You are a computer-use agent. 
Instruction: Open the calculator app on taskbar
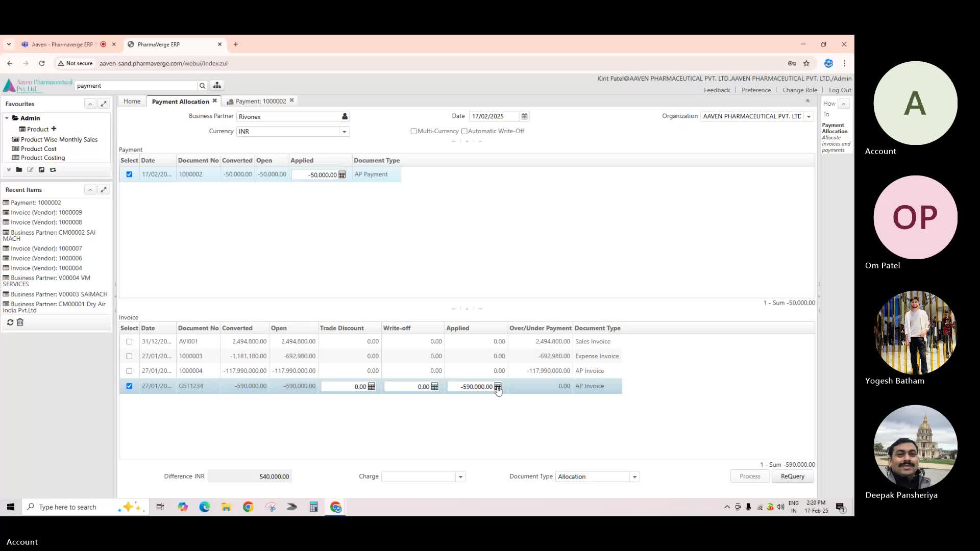pos(313,507)
